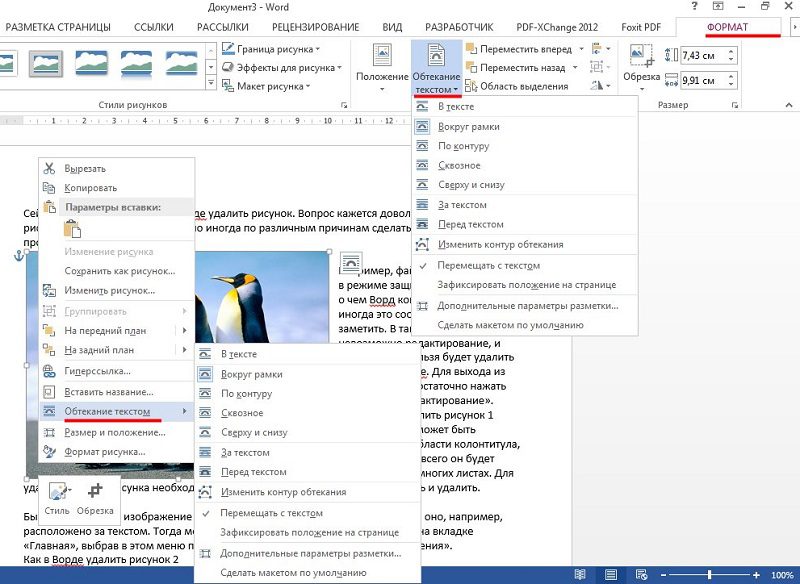Click Формат рисунка... in the context menu
Screen dimensions: 800x584
pyautogui.click(x=117, y=451)
